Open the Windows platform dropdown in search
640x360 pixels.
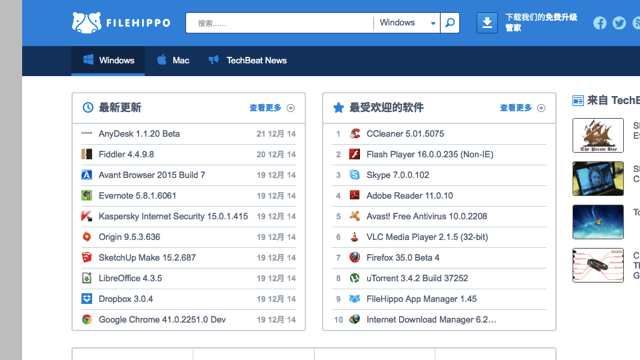(407, 23)
